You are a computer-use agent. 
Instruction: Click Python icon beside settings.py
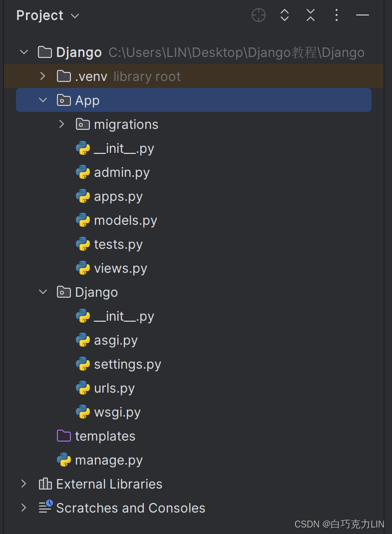(83, 364)
